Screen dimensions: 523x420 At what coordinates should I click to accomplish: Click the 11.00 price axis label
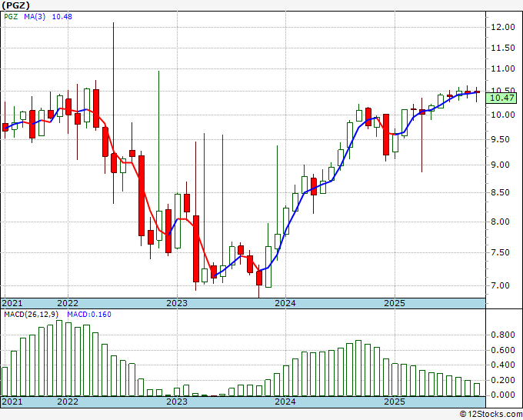pyautogui.click(x=502, y=69)
